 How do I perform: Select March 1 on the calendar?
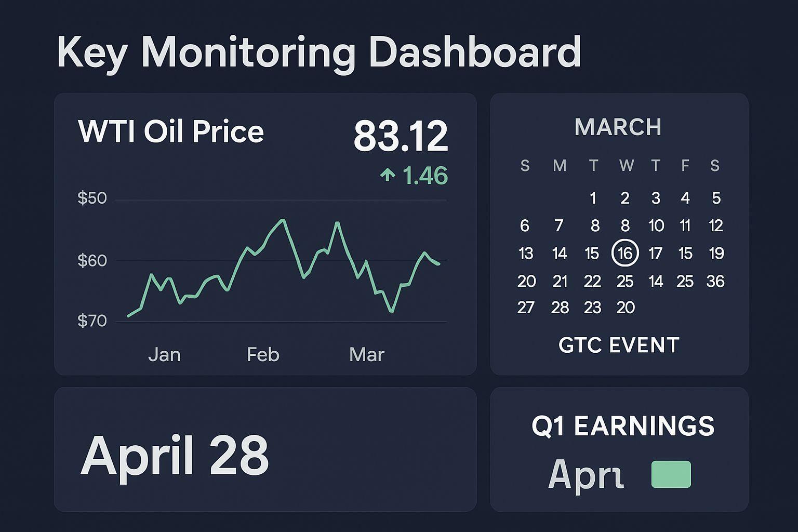click(593, 198)
